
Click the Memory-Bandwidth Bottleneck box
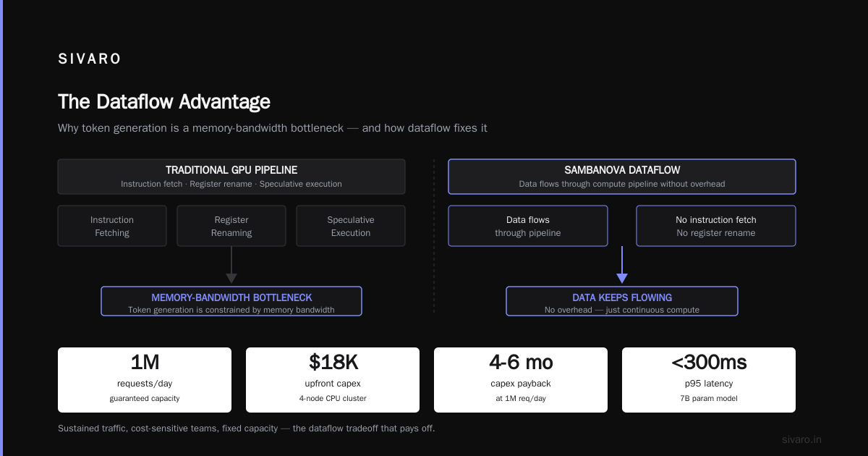[x=231, y=301]
